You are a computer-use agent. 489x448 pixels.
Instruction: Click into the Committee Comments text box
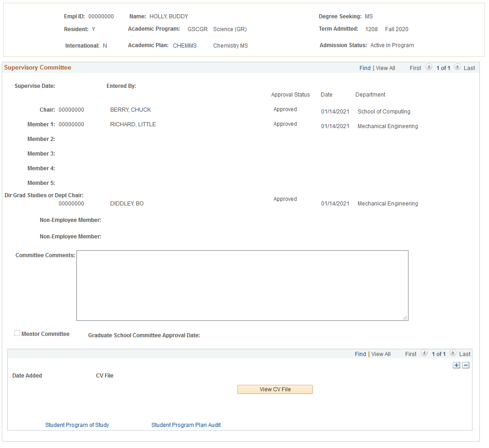tap(242, 286)
